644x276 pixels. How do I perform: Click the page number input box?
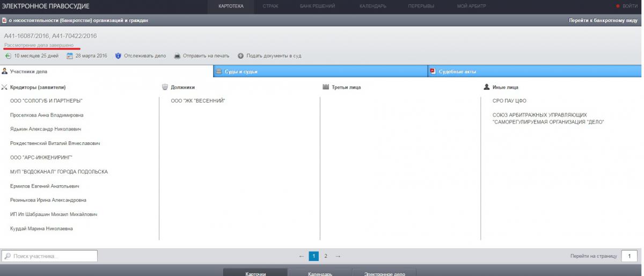pyautogui.click(x=629, y=256)
